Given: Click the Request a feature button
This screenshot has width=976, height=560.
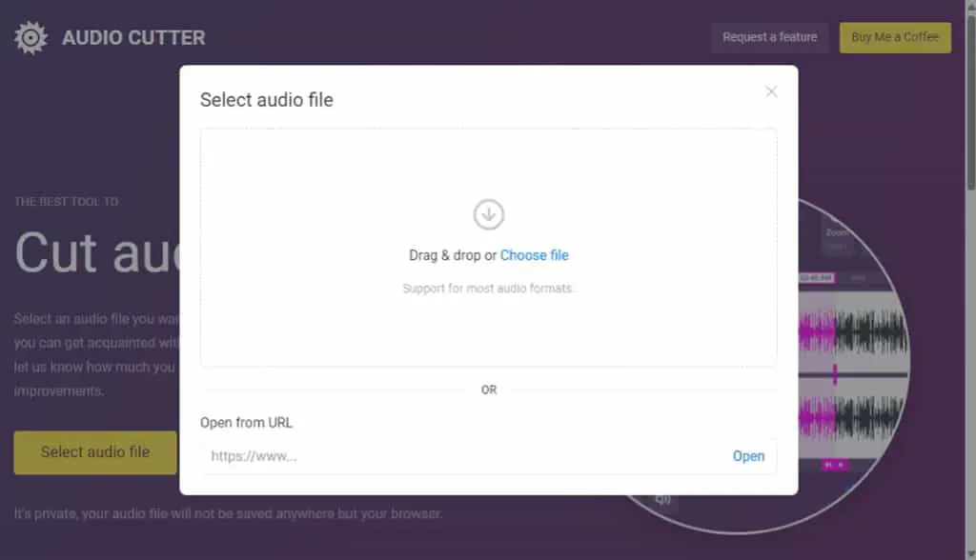Looking at the screenshot, I should click(770, 37).
